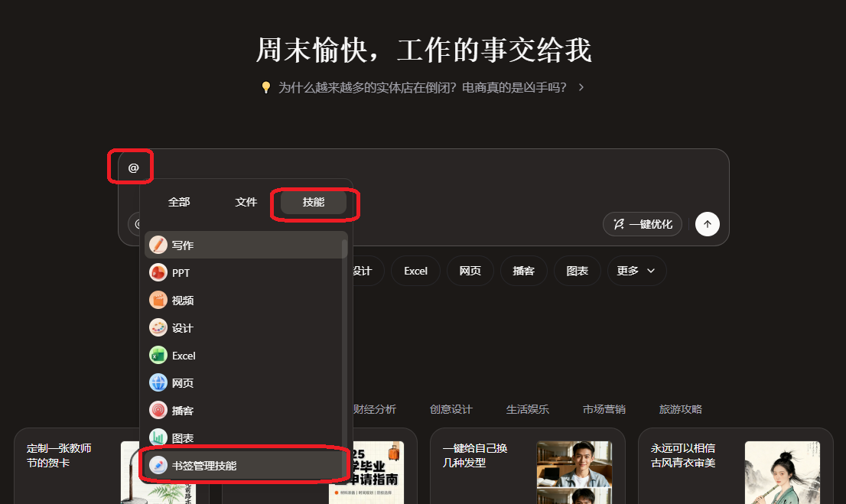Click the send arrow button
The width and height of the screenshot is (846, 504).
tap(707, 224)
